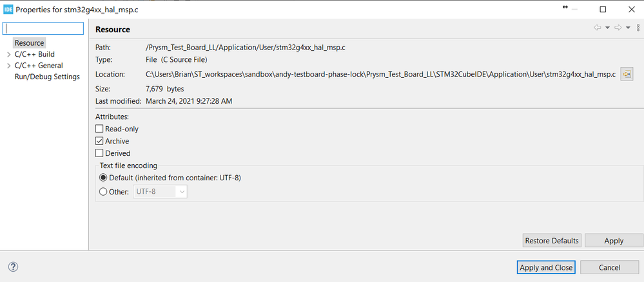Click the back navigation arrow icon

click(598, 28)
